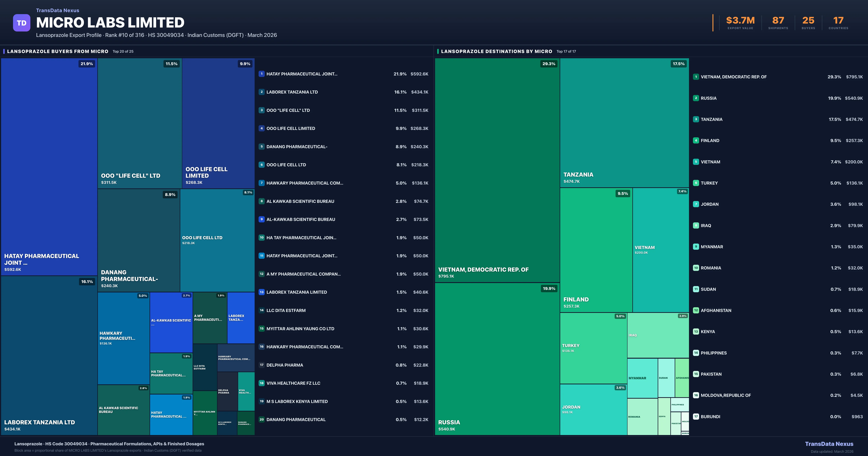Screen dimensions: 868x456
Task: Click rank badge 17 beside BURUNDI
Action: point(696,417)
